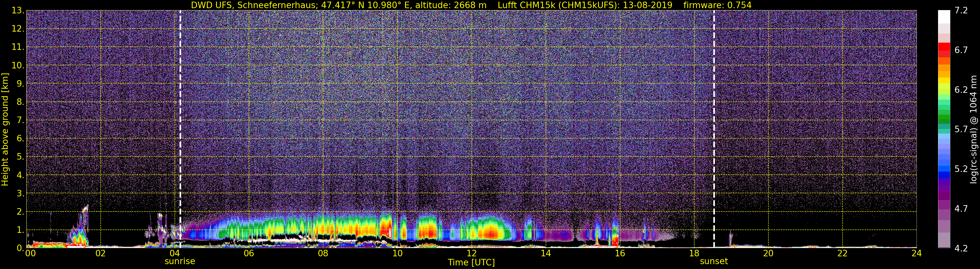Click the colorbar value '7.2'
The image size is (980, 269).
(961, 11)
